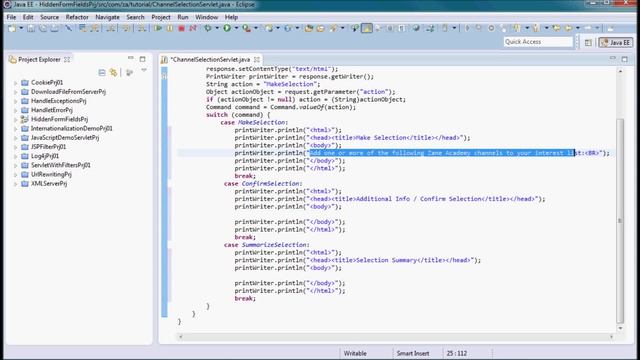Viewport: 640px width, 360px height.
Task: Select the ChannelSelectionServlet.java editor tab
Action: click(x=210, y=60)
